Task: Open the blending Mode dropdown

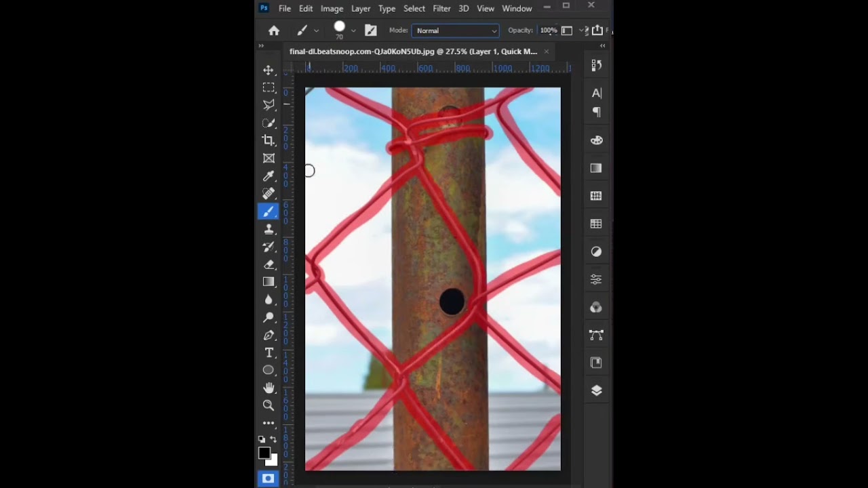Action: (455, 30)
